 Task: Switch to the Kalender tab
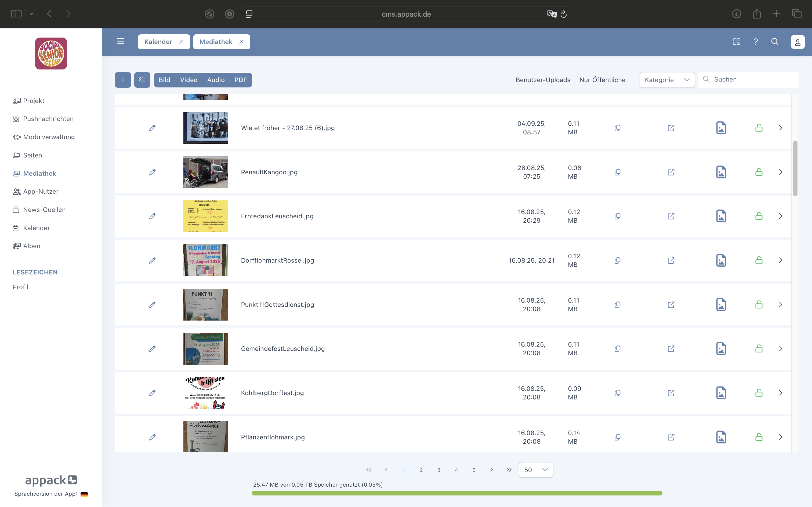tap(158, 42)
